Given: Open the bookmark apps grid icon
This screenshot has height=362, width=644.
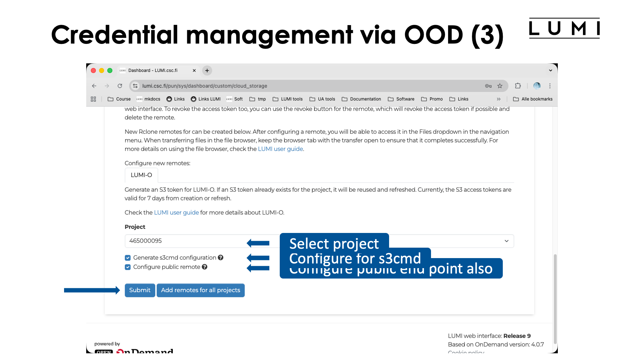Looking at the screenshot, I should click(93, 99).
